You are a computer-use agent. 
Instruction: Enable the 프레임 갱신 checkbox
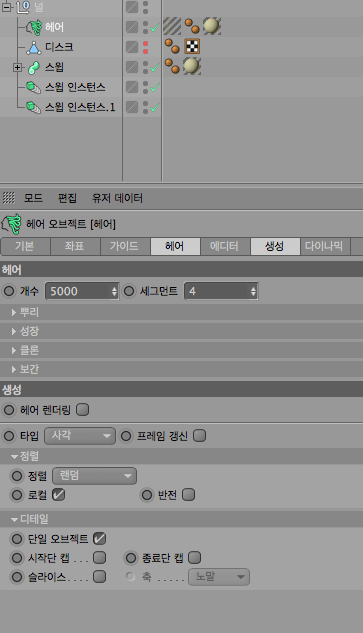tap(199, 436)
